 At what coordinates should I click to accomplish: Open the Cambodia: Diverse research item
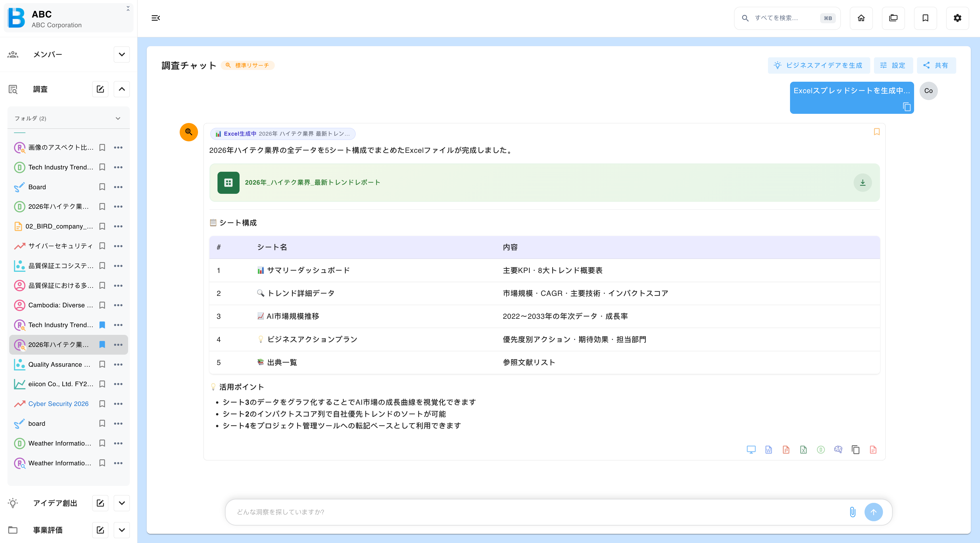tap(60, 305)
